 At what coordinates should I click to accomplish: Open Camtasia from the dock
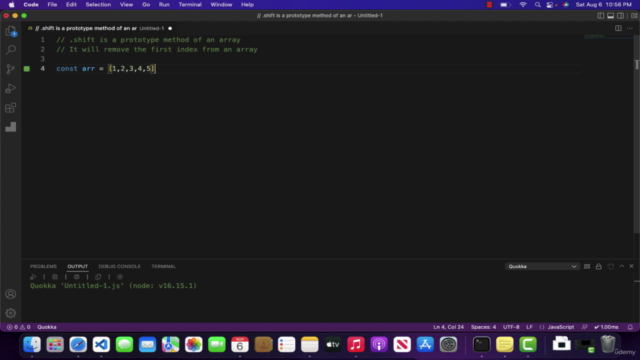[528, 344]
